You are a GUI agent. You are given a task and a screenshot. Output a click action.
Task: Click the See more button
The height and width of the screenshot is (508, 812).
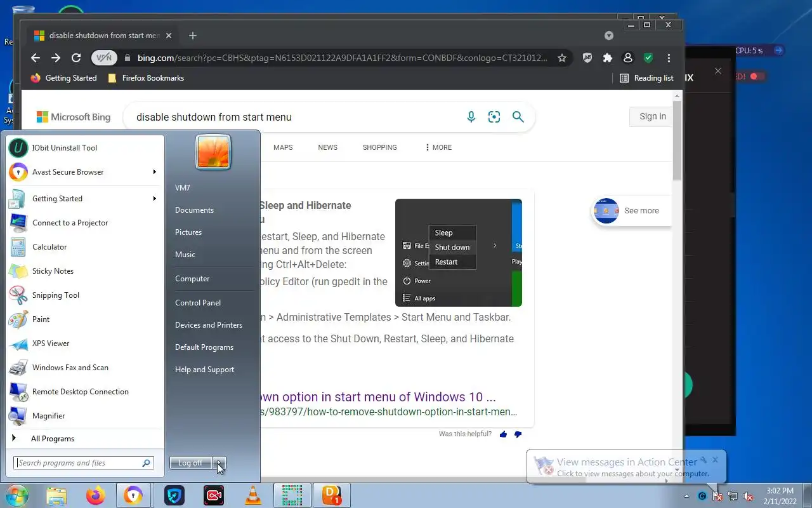pos(631,211)
